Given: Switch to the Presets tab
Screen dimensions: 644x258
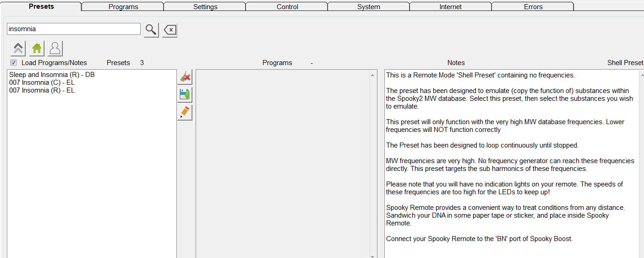Looking at the screenshot, I should (x=41, y=6).
